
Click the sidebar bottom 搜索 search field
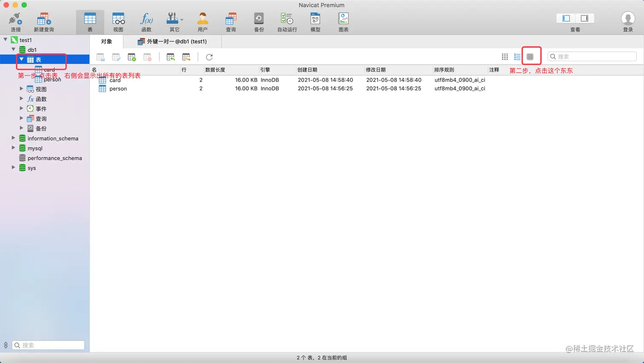pyautogui.click(x=49, y=345)
